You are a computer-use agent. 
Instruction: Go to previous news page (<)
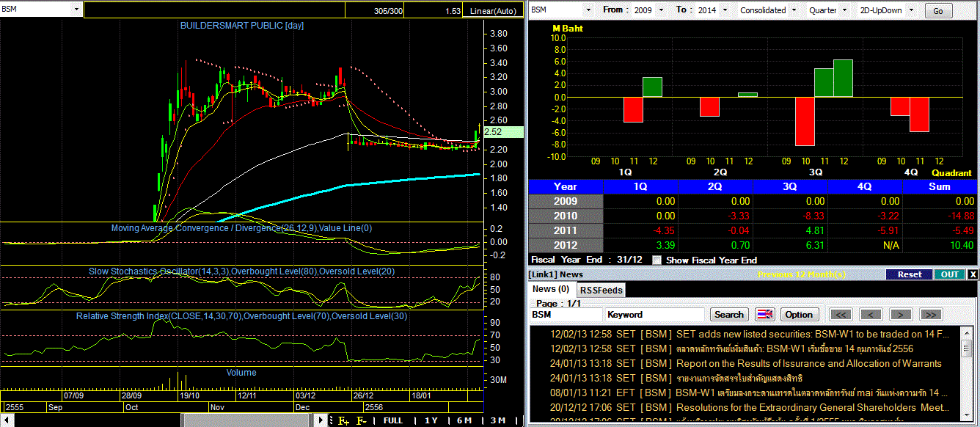[870, 315]
